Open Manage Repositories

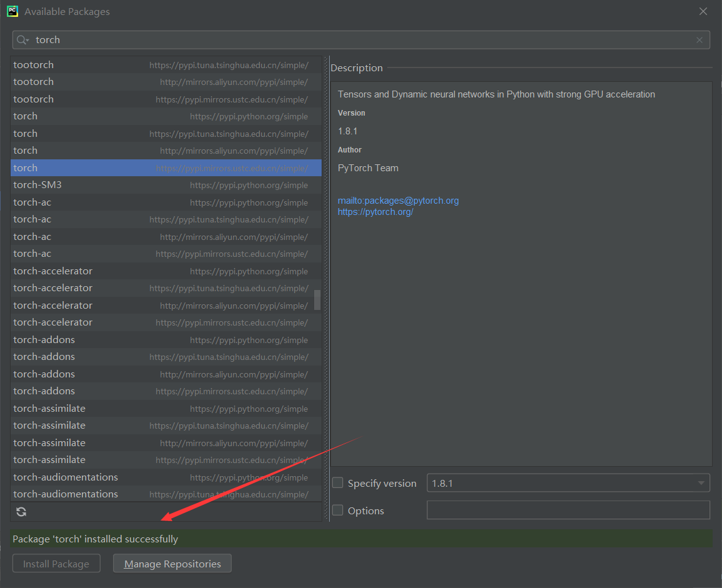click(172, 564)
